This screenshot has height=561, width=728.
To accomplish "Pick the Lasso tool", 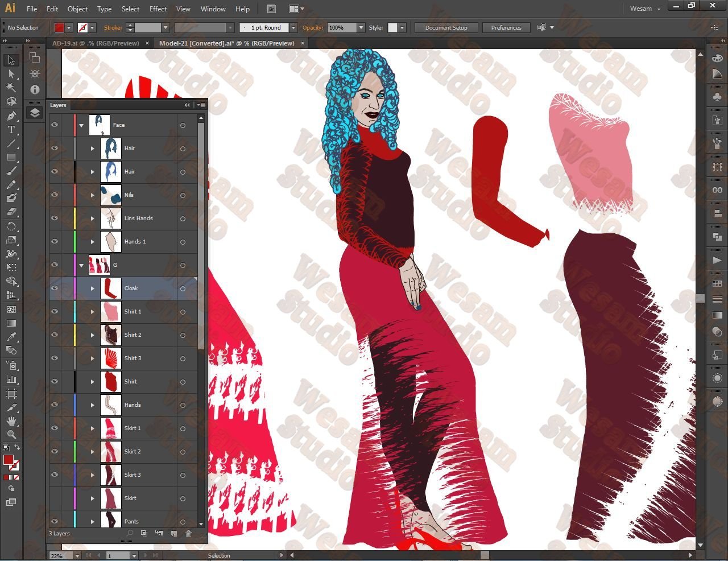I will click(11, 101).
